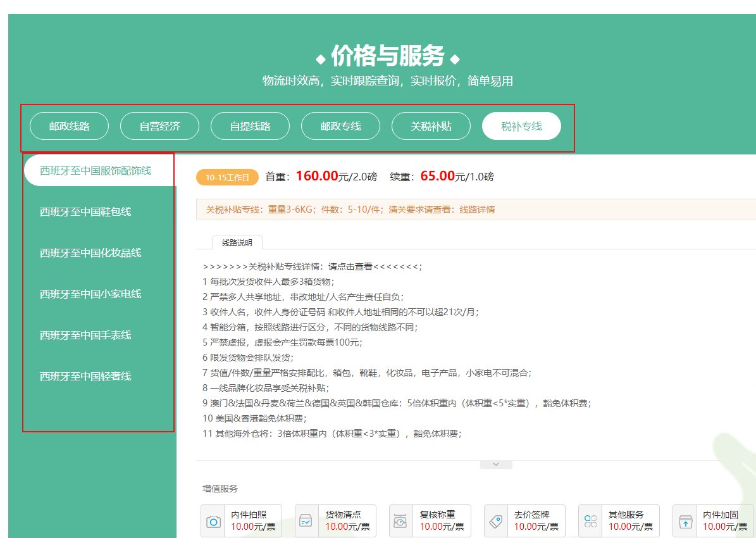Click rule 10 美国&香港豁免体积费
The image size is (756, 538).
point(254,418)
